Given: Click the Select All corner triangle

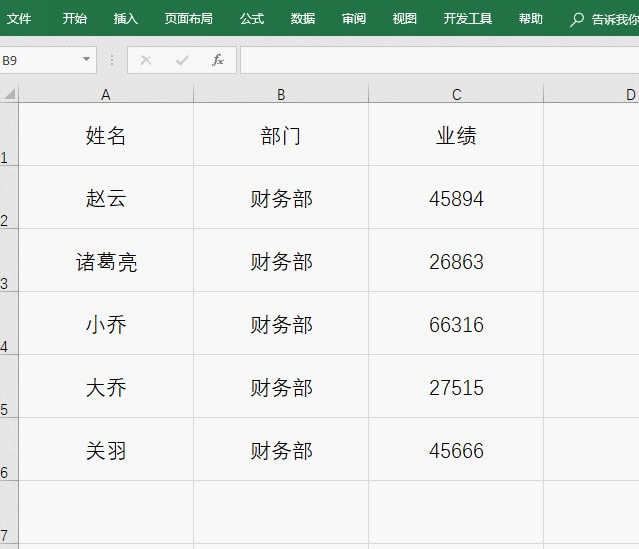Looking at the screenshot, I should pos(9,94).
